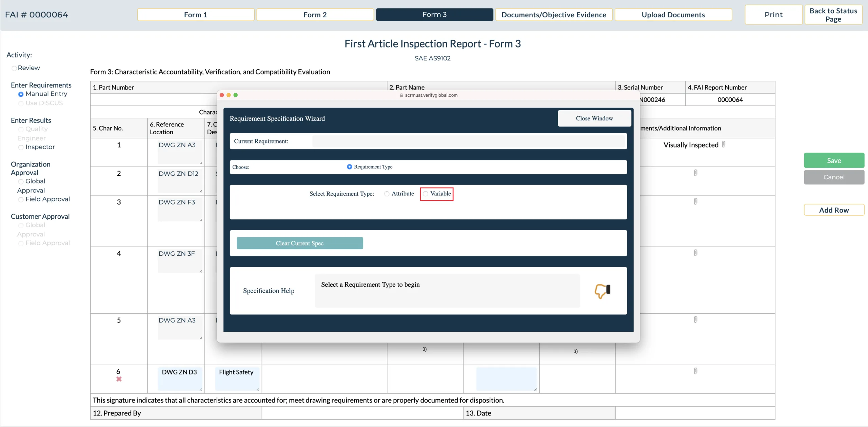Select Global Approval under Organization Approval
This screenshot has height=427, width=868.
pyautogui.click(x=21, y=181)
